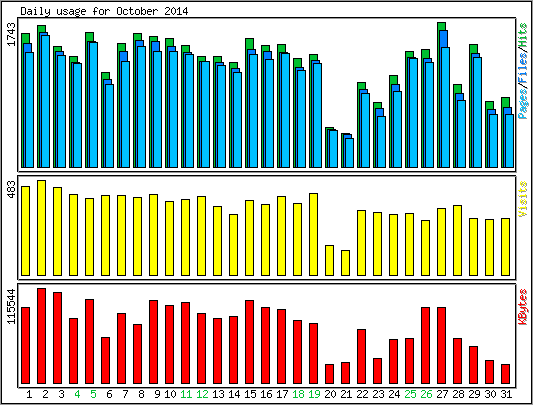Viewport: 533px width, 405px height.
Task: Click day 14 on the x-axis
Action: [234, 394]
